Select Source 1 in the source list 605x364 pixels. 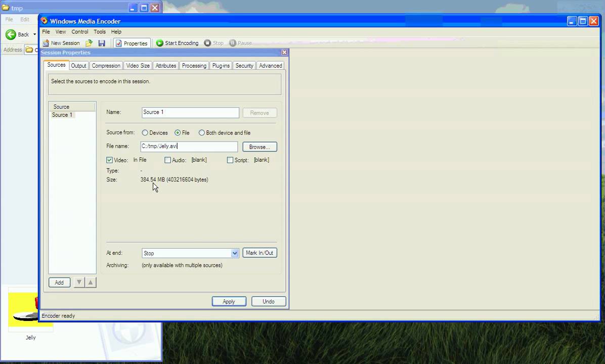pos(62,115)
